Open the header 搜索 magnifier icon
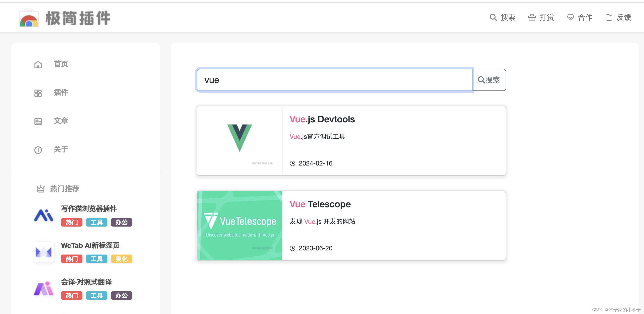The image size is (644, 314). [493, 17]
